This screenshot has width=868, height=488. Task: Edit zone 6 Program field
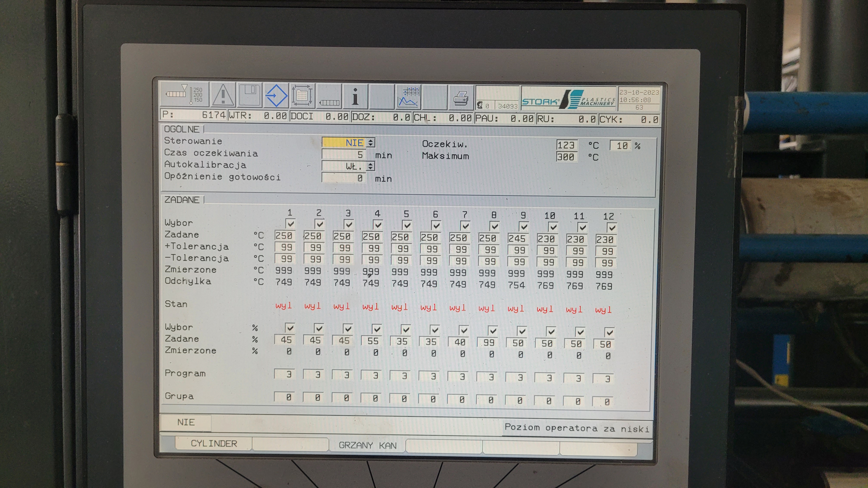click(x=429, y=376)
